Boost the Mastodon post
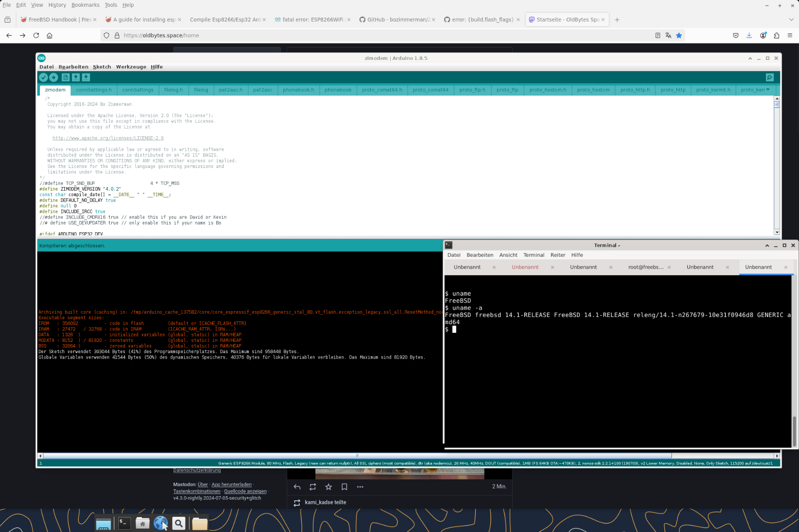 (x=313, y=487)
